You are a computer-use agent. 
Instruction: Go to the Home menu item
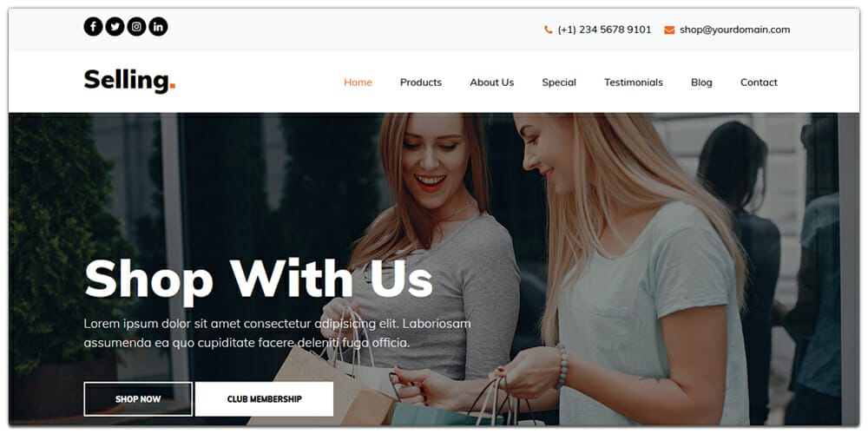358,82
